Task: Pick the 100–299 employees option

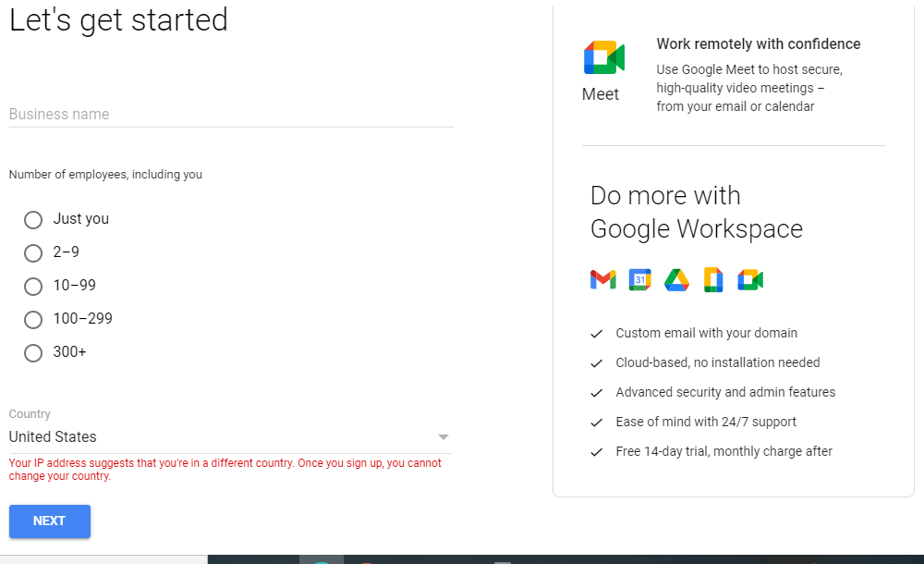Action: click(x=33, y=320)
